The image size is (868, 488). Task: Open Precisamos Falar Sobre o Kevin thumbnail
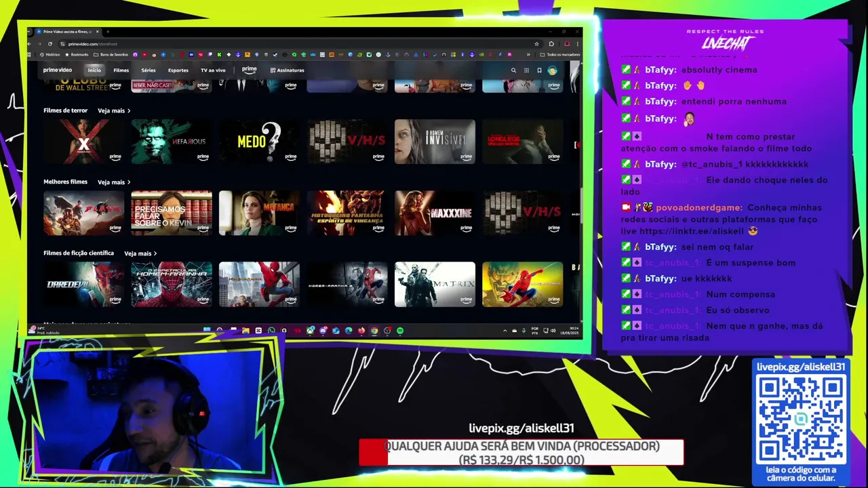pyautogui.click(x=172, y=213)
